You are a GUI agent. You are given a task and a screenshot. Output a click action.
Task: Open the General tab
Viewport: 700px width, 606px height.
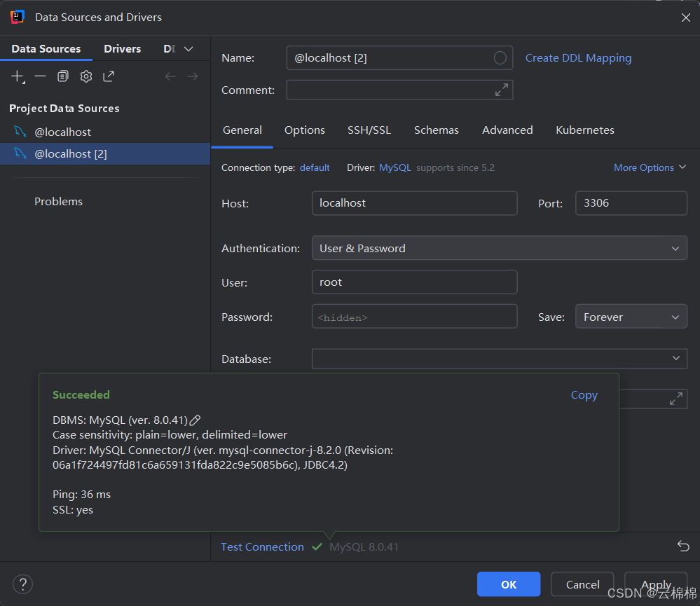[242, 130]
